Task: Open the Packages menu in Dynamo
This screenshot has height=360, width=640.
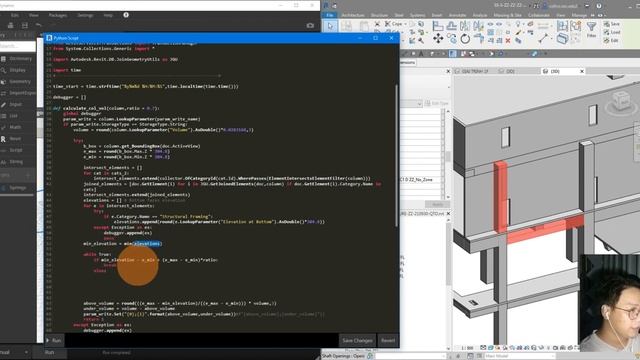Action: click(x=58, y=15)
